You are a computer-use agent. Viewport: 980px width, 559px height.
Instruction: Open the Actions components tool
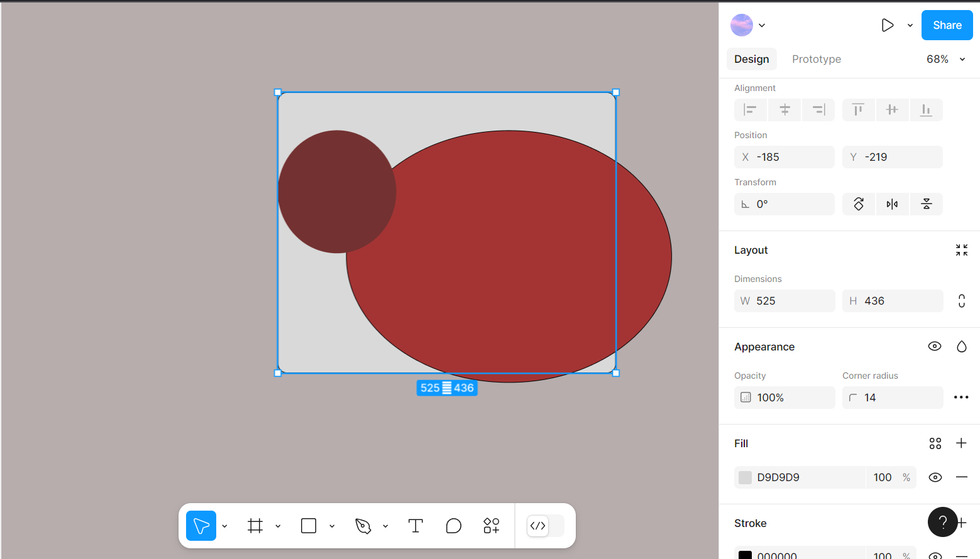[x=492, y=526]
